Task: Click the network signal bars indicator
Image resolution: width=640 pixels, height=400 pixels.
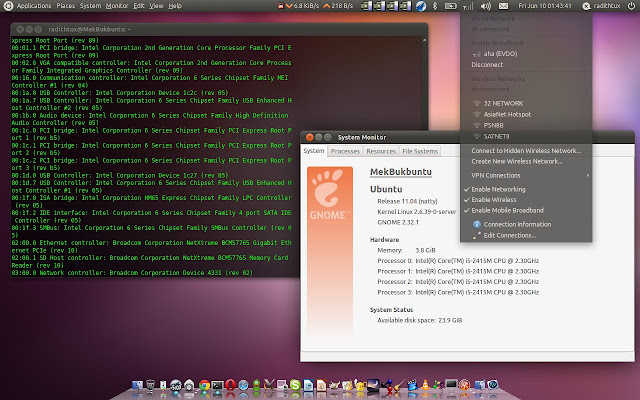Action: (x=468, y=6)
